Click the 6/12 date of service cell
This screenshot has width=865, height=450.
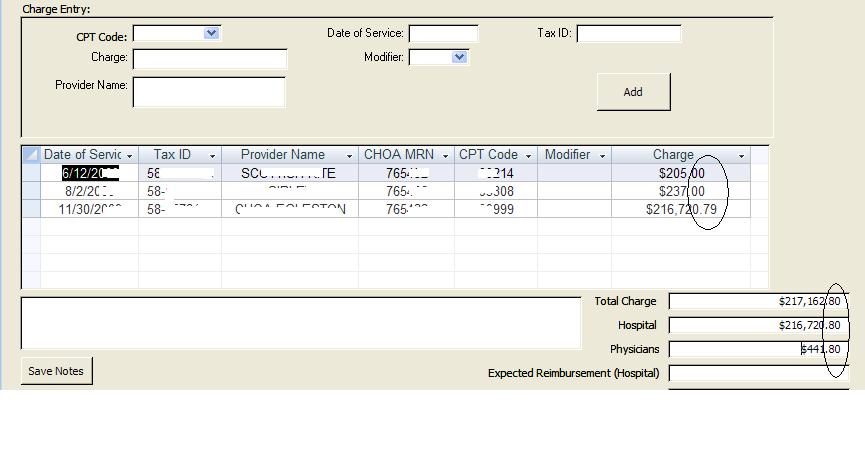[x=89, y=173]
